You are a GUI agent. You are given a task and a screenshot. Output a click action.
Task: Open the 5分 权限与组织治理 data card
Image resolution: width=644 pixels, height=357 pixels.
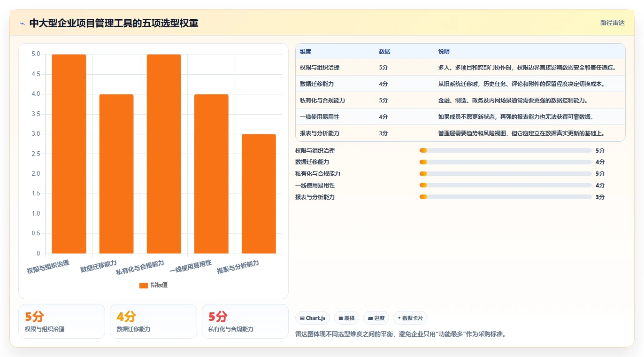pyautogui.click(x=61, y=321)
